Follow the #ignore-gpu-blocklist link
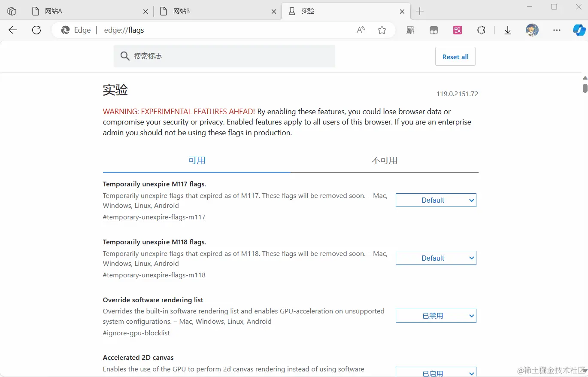Image resolution: width=588 pixels, height=377 pixels. tap(136, 333)
